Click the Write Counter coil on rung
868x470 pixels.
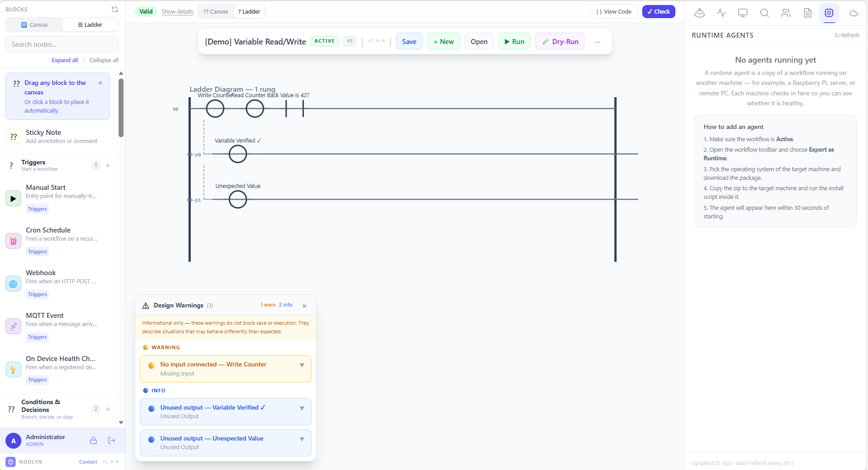coord(215,109)
